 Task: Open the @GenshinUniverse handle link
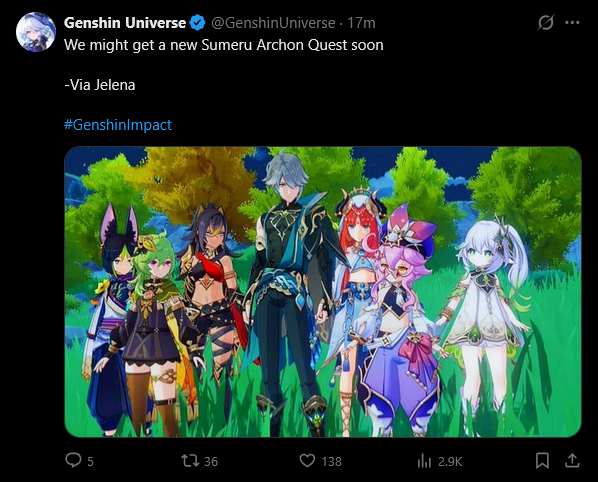pos(273,23)
